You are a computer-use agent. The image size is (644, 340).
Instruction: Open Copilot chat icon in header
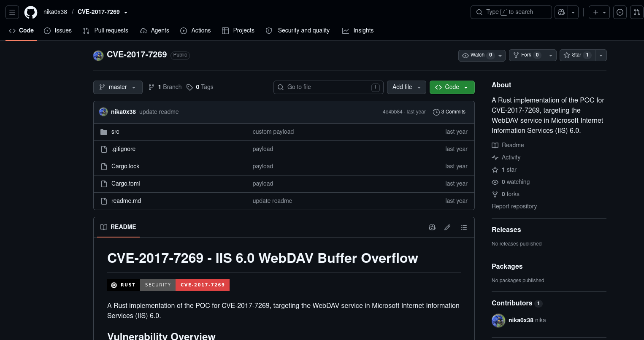click(561, 12)
